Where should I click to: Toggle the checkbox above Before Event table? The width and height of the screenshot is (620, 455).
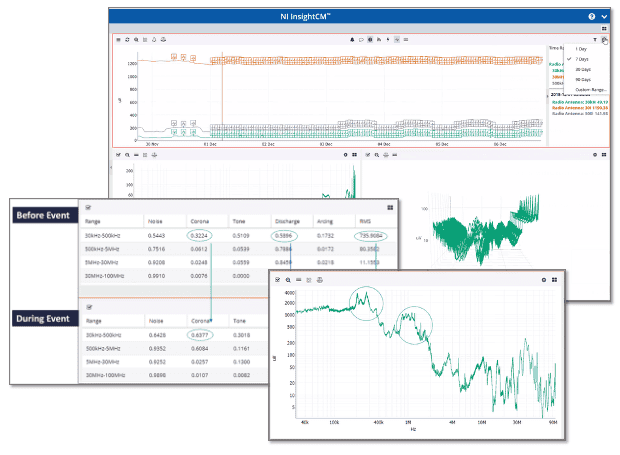90,205
